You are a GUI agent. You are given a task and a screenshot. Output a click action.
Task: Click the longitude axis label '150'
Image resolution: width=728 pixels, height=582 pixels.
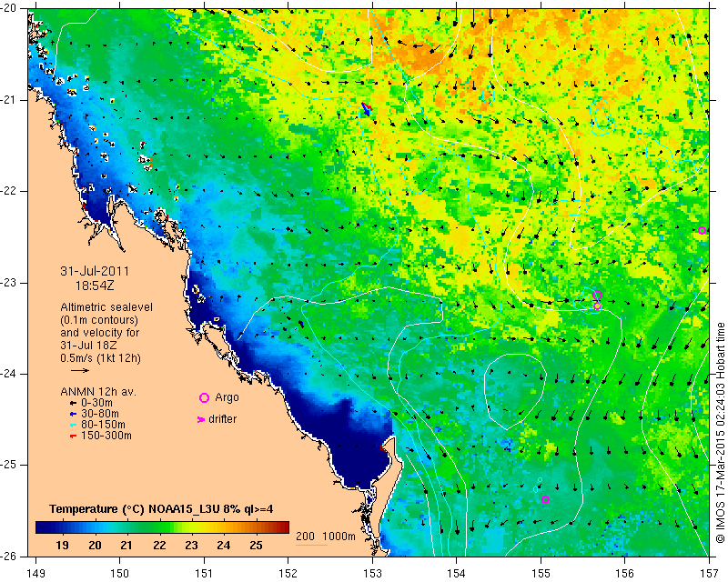point(120,573)
